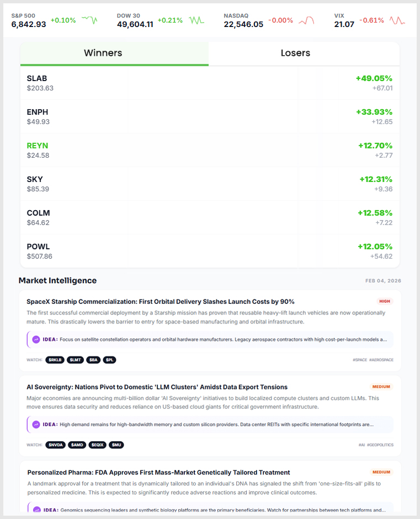Open the SLAB stock row
The height and width of the screenshot is (519, 420).
point(210,83)
